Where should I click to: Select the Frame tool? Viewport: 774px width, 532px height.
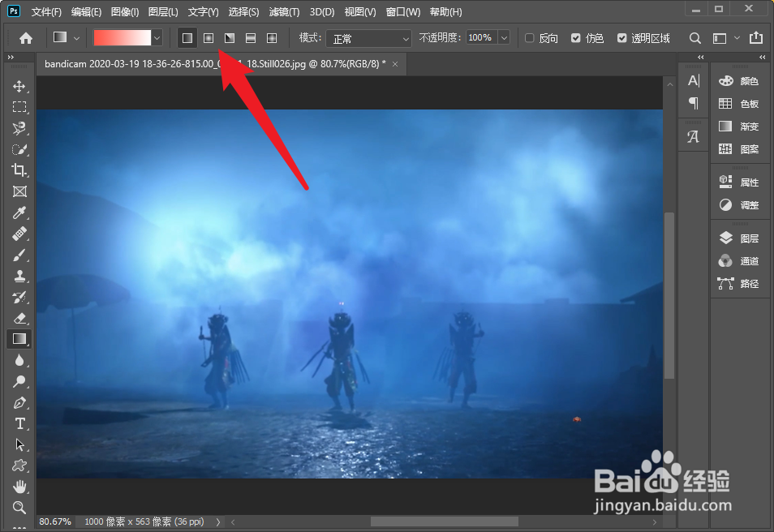(x=19, y=191)
